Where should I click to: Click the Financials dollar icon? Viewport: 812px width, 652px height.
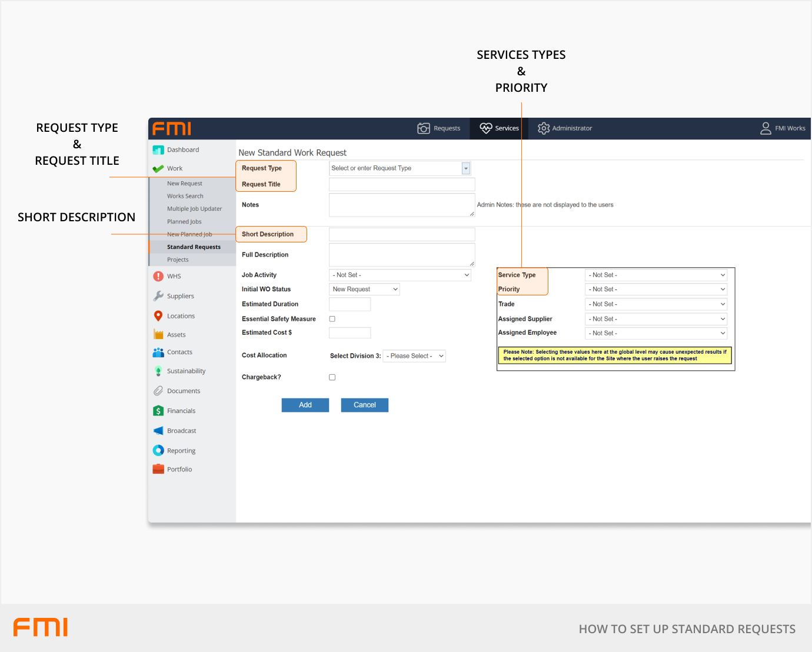(x=158, y=411)
